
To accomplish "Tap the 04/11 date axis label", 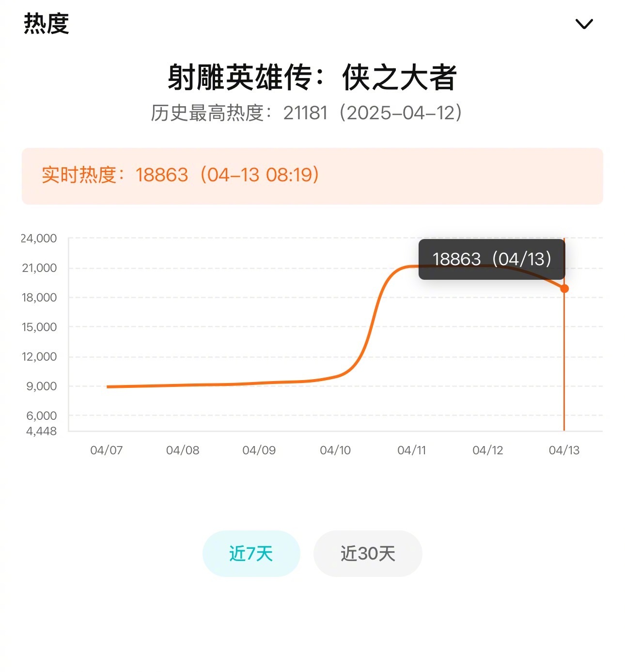I will click(x=411, y=450).
